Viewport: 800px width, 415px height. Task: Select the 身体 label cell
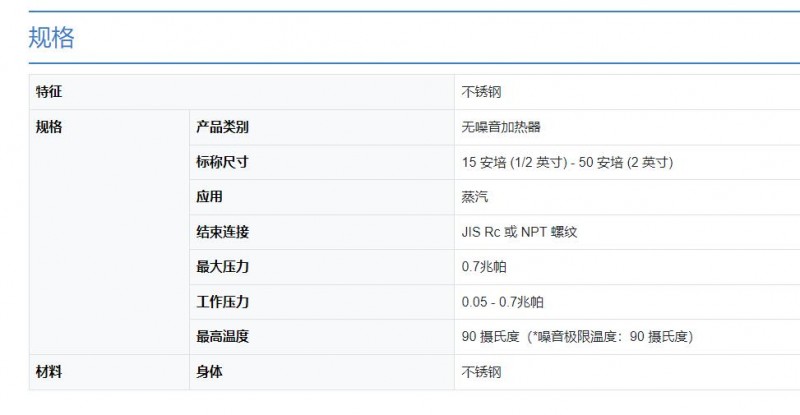322,372
